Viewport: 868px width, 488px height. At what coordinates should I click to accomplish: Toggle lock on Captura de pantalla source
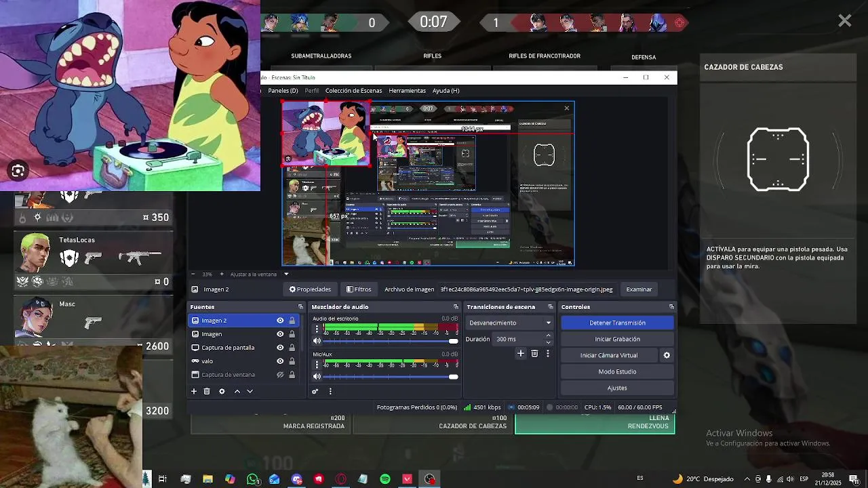click(x=292, y=348)
